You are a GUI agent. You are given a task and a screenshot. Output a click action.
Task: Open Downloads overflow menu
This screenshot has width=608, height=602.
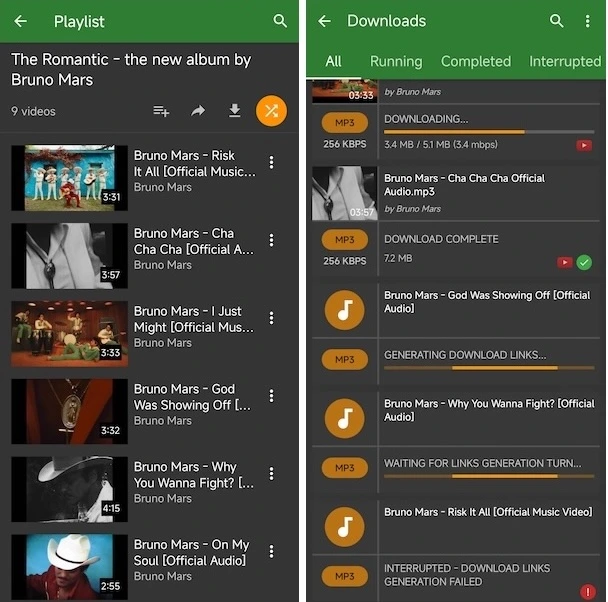click(588, 21)
